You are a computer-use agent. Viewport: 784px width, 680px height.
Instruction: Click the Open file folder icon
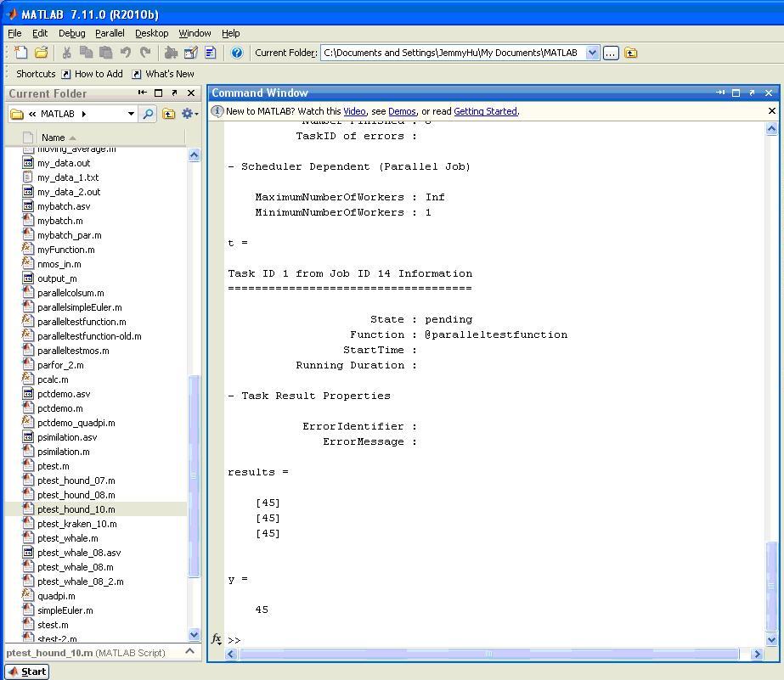click(41, 53)
